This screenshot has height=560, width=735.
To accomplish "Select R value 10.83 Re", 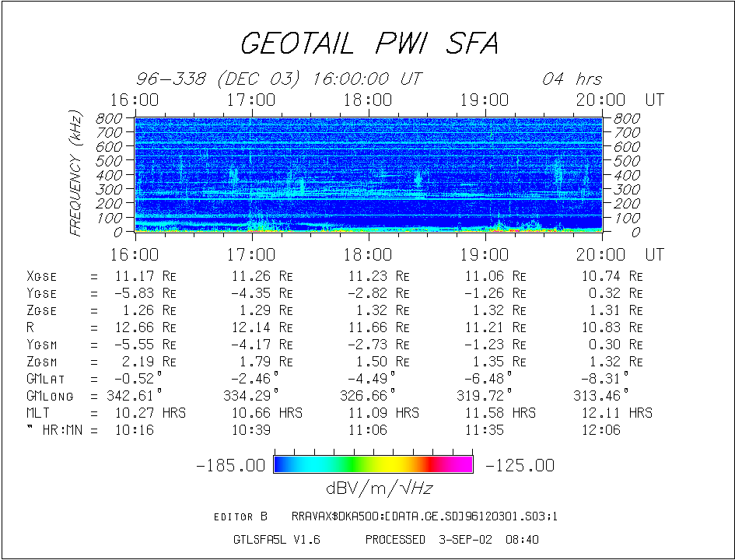I will (612, 327).
